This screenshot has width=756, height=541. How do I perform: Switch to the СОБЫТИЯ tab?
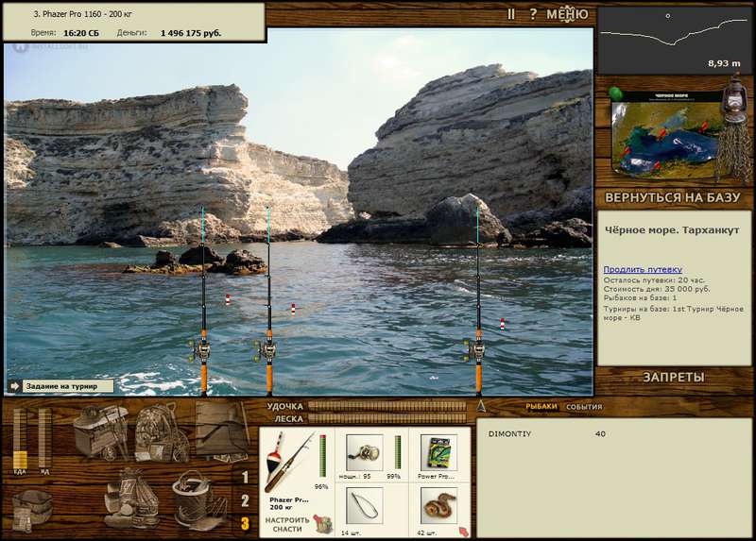[584, 407]
